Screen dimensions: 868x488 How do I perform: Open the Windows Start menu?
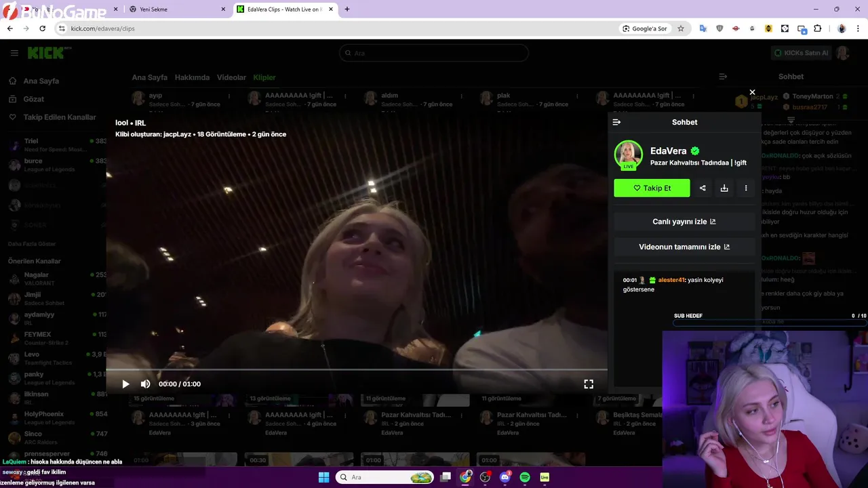323,477
